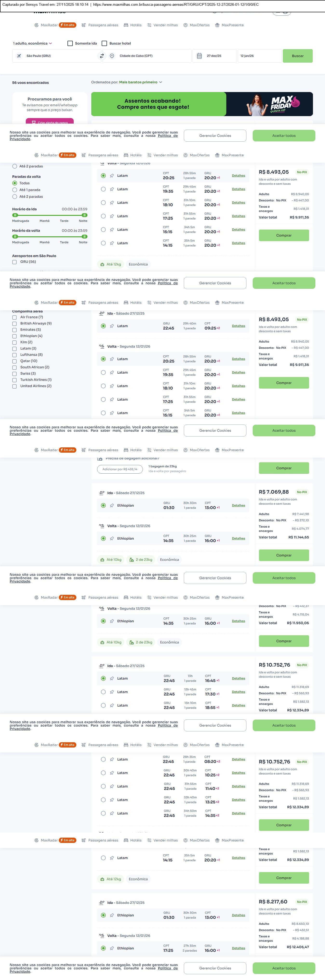325x980 pixels.
Task: Open Hotéis in the topmost navigation bar
Action: (133, 25)
